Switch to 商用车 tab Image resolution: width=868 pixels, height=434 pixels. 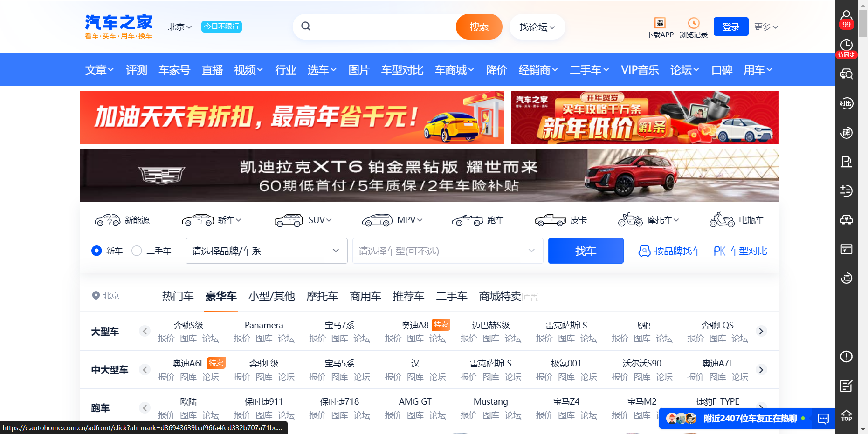pyautogui.click(x=365, y=296)
